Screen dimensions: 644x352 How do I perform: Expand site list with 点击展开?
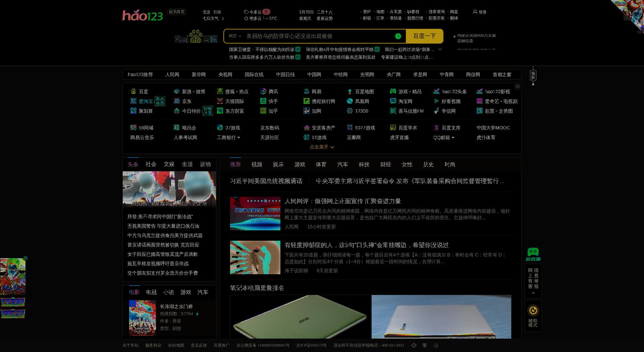click(322, 147)
